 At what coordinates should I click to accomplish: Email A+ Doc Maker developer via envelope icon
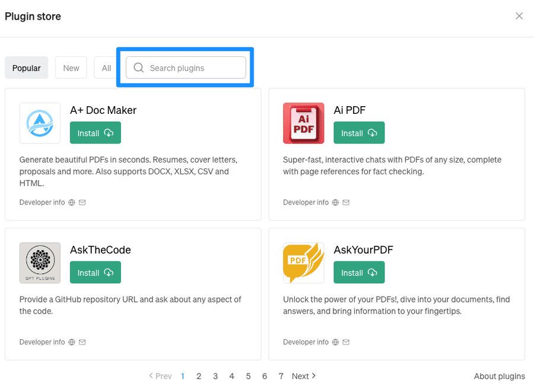click(x=82, y=202)
